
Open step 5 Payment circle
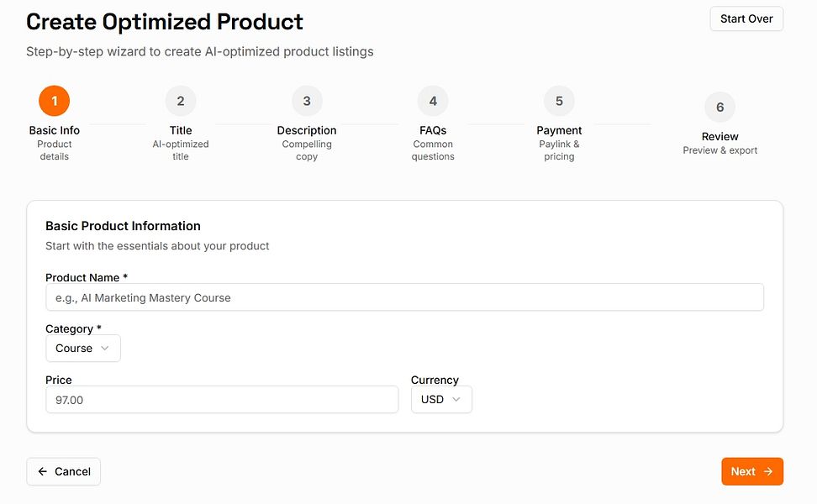pyautogui.click(x=559, y=101)
